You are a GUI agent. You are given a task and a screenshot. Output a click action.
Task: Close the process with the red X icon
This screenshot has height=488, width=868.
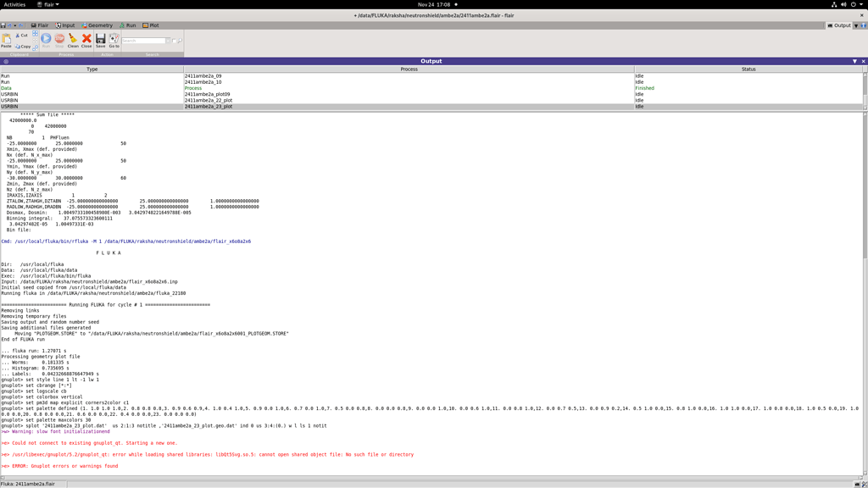[86, 39]
